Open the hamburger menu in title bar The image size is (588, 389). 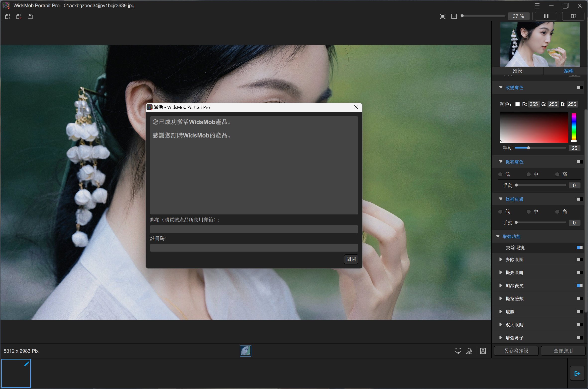(537, 5)
